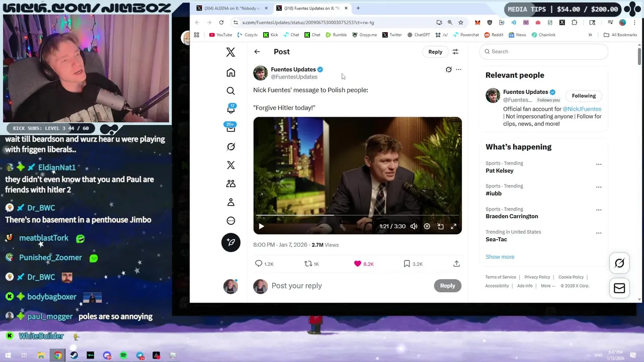Share the post via share icon
Viewport: 644px width, 362px height.
click(x=456, y=264)
